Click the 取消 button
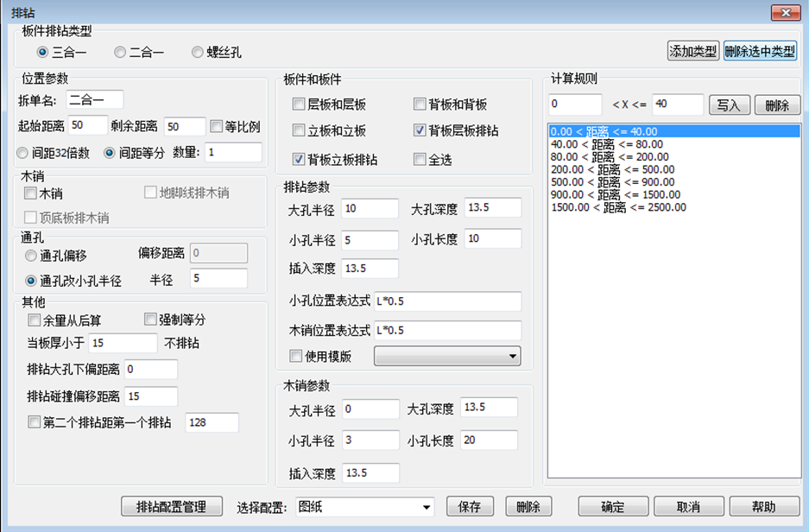This screenshot has width=809, height=532. [x=689, y=507]
